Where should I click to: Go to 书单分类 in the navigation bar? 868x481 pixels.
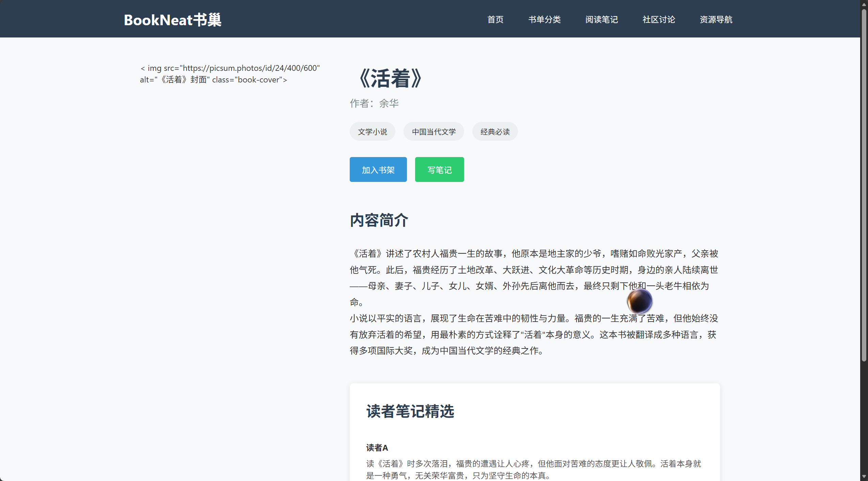(x=544, y=20)
